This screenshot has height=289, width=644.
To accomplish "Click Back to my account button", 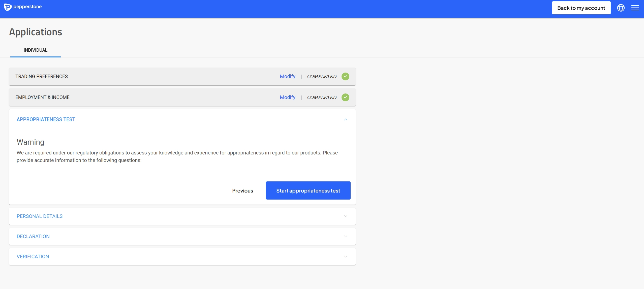I will coord(581,8).
